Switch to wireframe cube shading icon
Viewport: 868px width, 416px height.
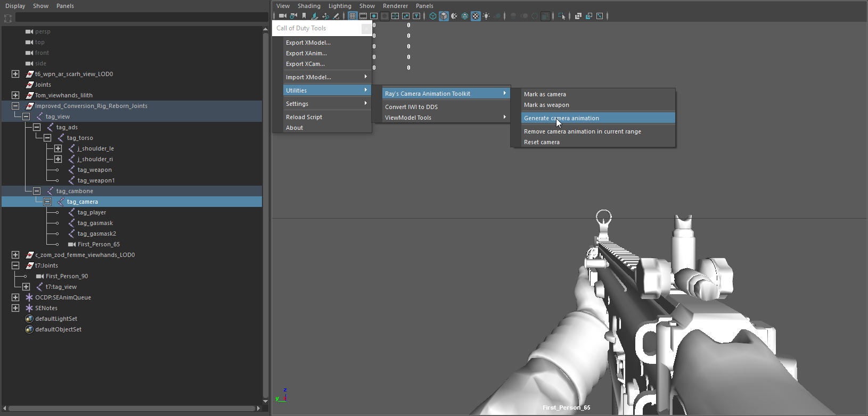(433, 16)
